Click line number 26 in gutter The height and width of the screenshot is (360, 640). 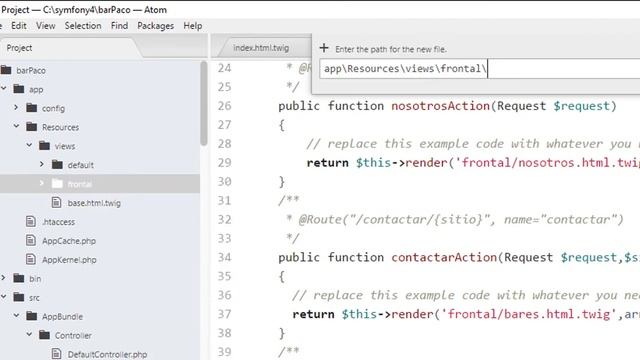tap(224, 106)
